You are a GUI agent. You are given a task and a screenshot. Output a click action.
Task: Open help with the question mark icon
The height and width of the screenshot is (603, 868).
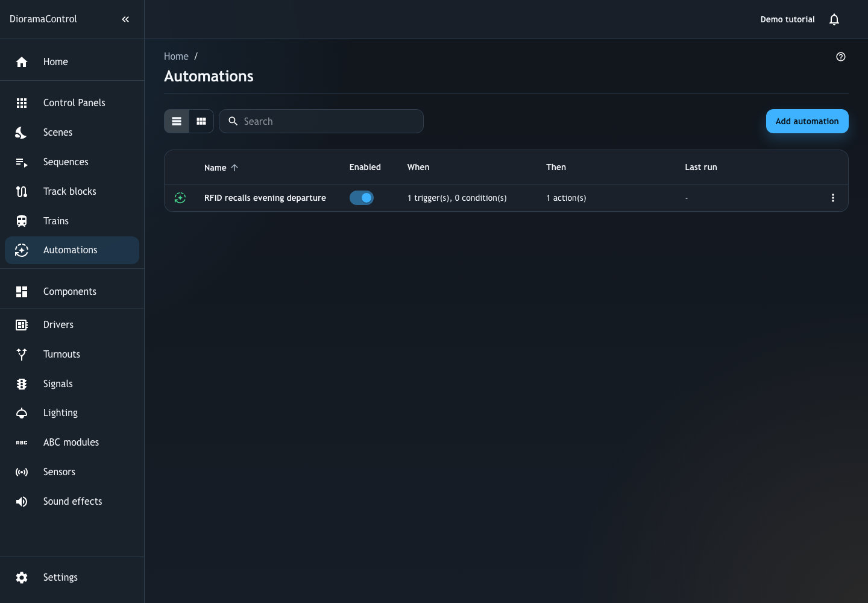[x=841, y=57]
